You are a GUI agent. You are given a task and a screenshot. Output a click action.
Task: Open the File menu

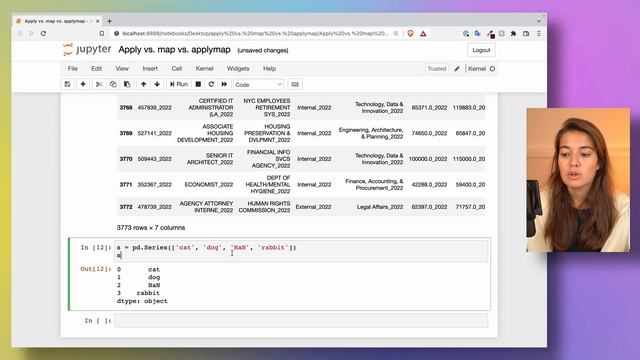point(73,69)
